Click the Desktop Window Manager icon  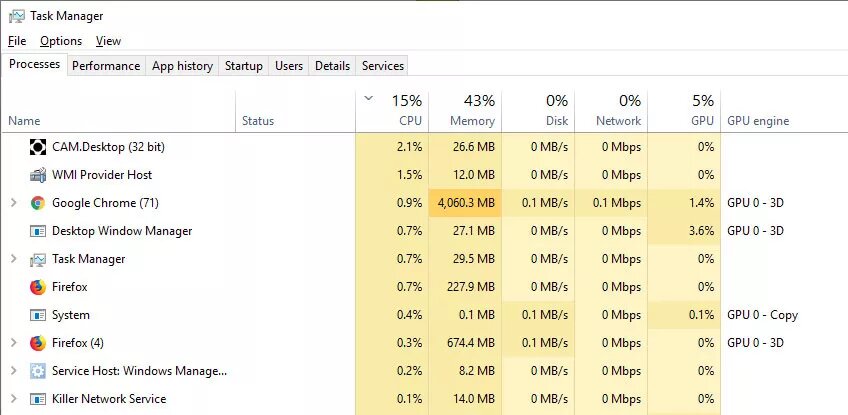38,231
